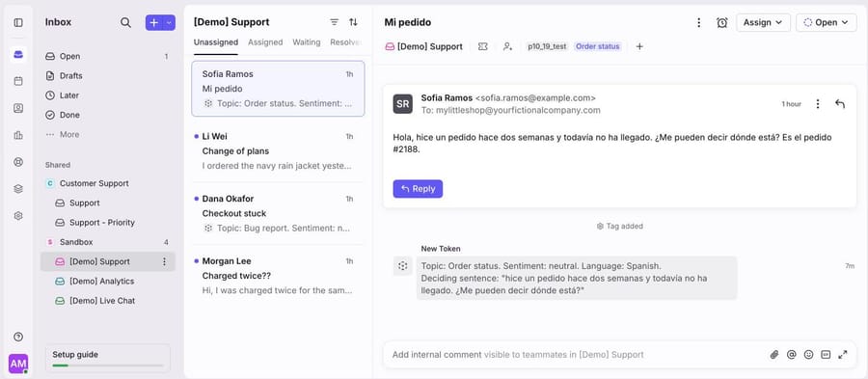Open the emoji picker in comment box

click(809, 355)
